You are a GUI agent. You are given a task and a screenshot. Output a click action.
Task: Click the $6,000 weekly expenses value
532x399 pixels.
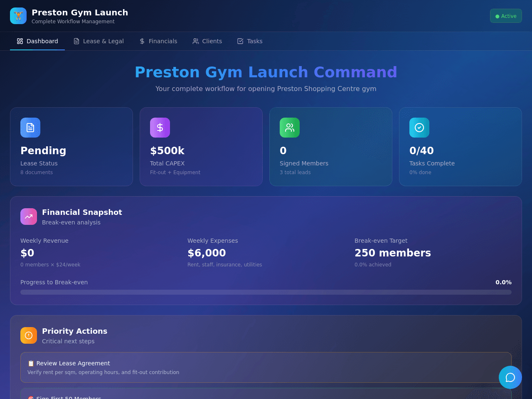(207, 253)
